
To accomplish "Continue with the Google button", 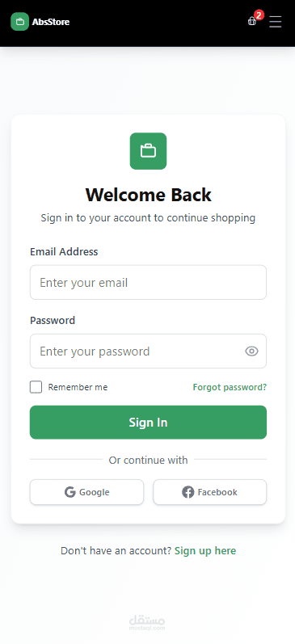I will pos(86,492).
